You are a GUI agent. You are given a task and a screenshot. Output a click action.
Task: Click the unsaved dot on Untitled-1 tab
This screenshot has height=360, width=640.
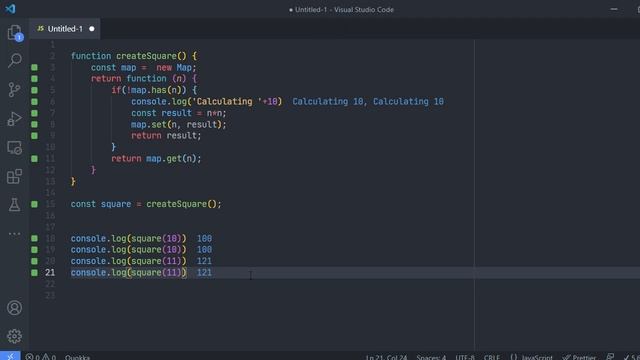point(92,29)
